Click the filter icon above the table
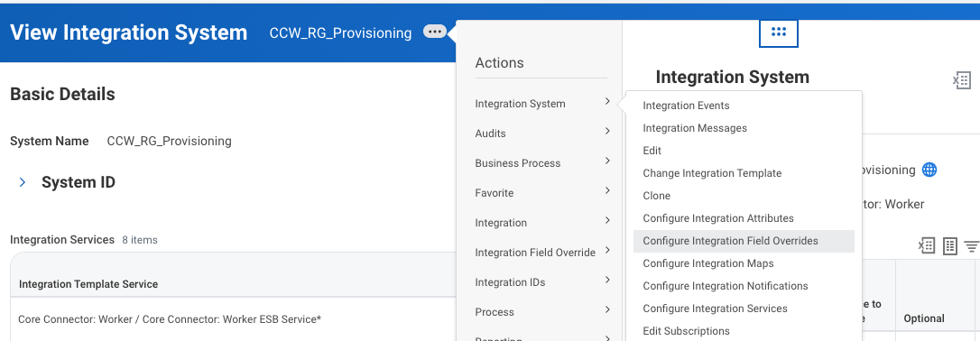 (x=972, y=246)
